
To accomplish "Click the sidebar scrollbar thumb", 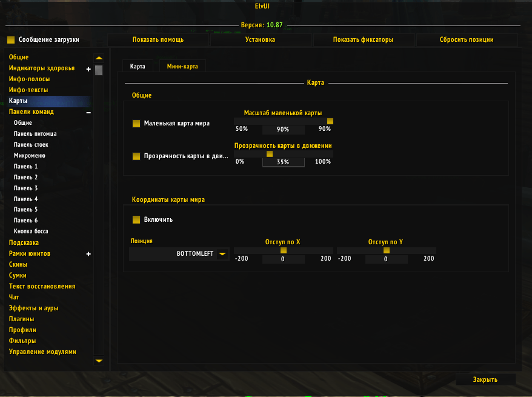I will point(99,70).
